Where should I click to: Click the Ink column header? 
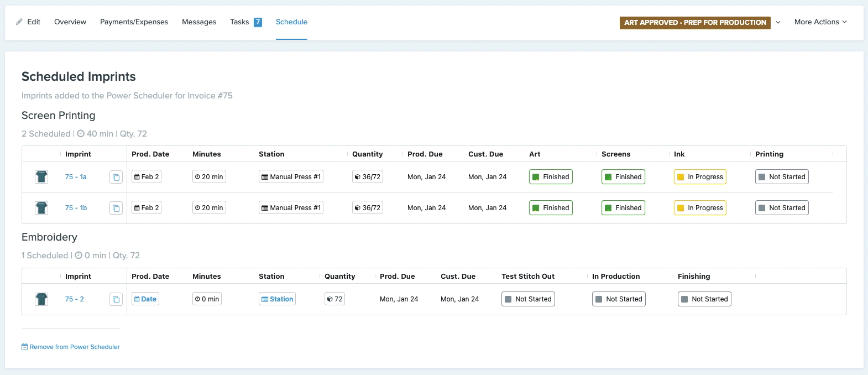679,154
